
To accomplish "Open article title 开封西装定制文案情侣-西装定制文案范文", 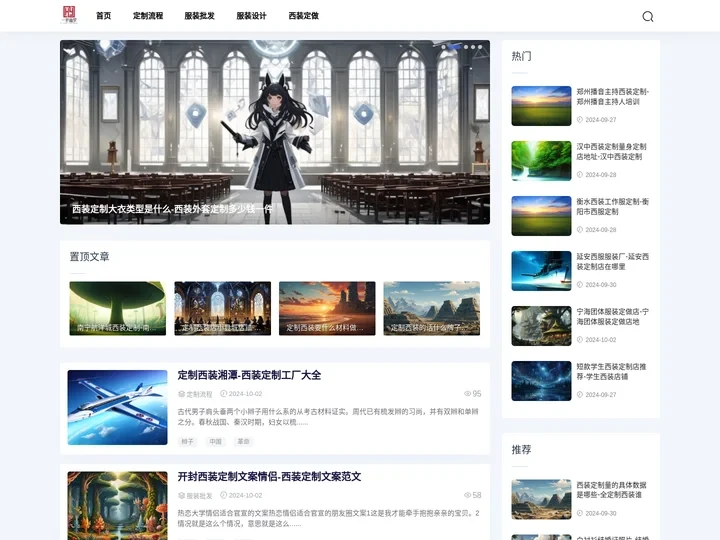I will 269,477.
